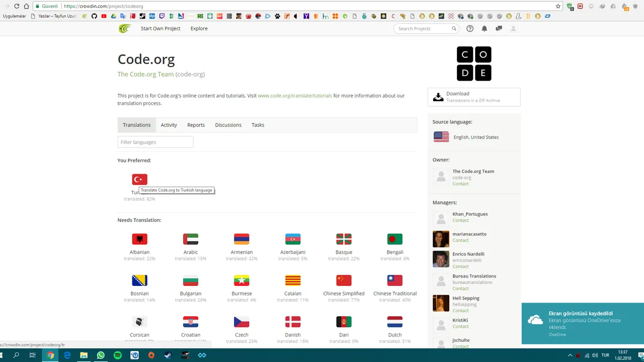Image resolution: width=644 pixels, height=362 pixels.
Task: Click the Dari flag
Action: click(x=344, y=322)
